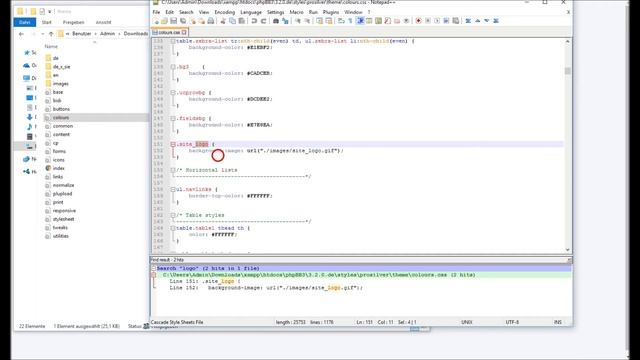
Task: Click the Undo arrow icon
Action: coord(254,21)
